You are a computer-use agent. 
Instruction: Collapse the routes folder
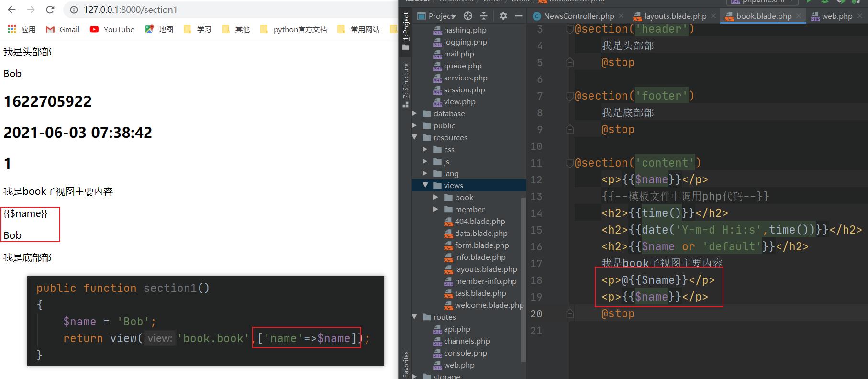(x=414, y=317)
